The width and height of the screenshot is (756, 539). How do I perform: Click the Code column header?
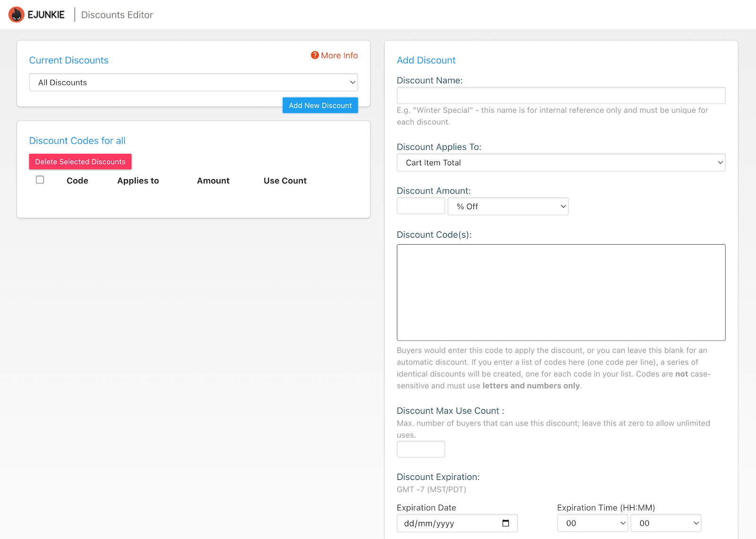77,180
